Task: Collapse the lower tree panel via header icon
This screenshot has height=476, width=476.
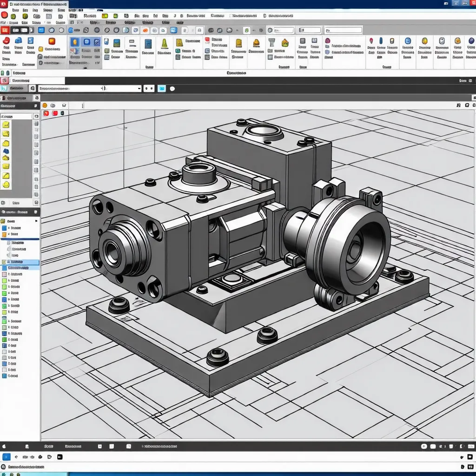Action: point(35,212)
